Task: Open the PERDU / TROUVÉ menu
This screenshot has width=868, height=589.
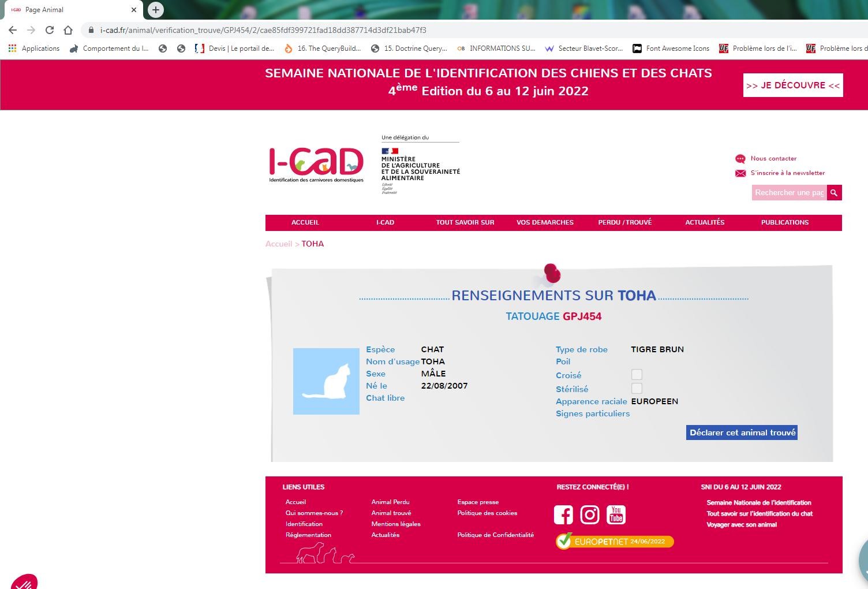Action: tap(624, 222)
